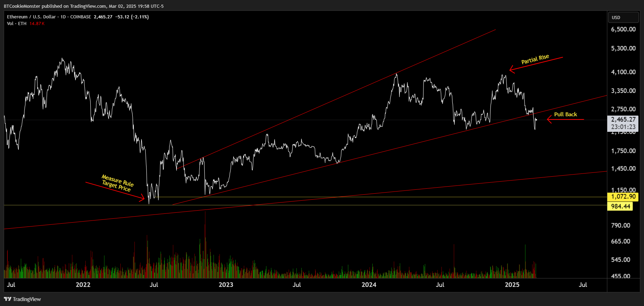Open the USD currency selector

click(x=623, y=17)
